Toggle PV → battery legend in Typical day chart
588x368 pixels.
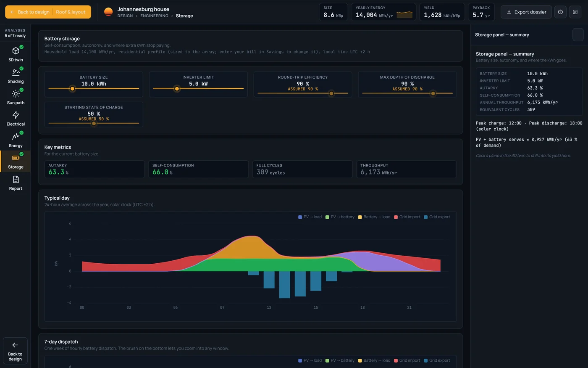point(340,217)
